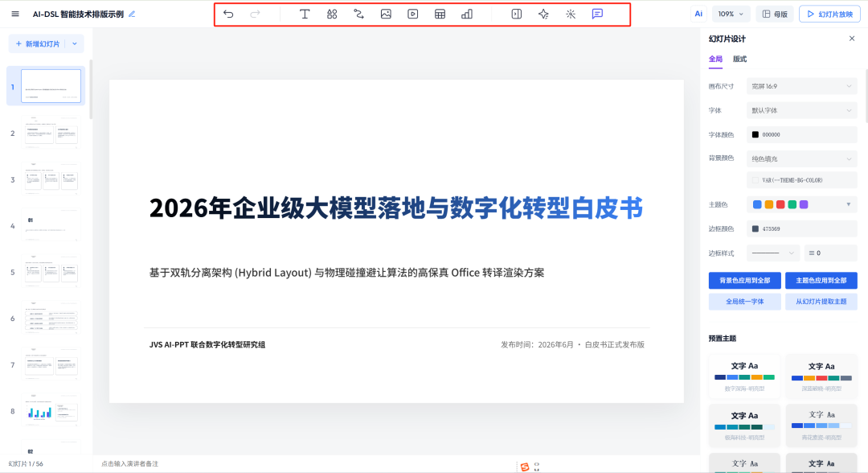Insert a table via grid icon
The image size is (868, 473).
[x=440, y=14]
